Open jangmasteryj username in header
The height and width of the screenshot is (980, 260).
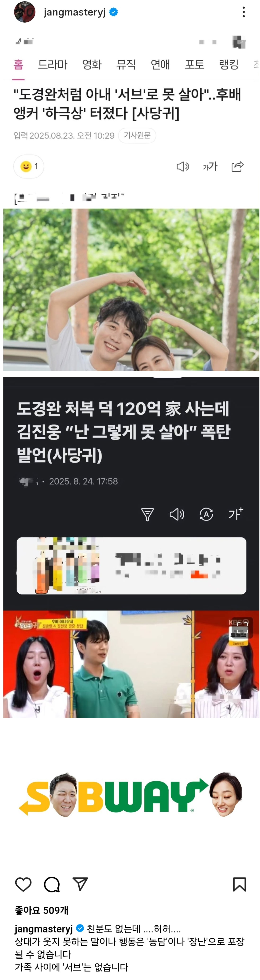[75, 12]
